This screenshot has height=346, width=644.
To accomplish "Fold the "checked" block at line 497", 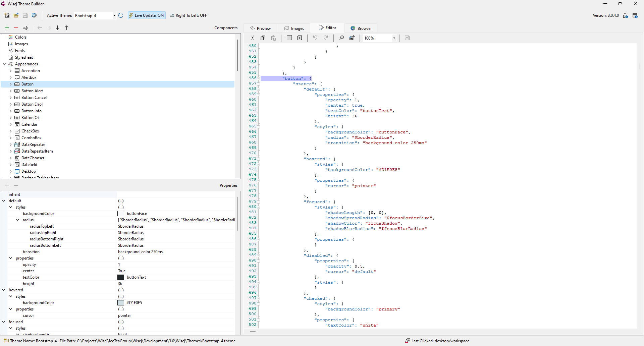I will click(x=259, y=298).
